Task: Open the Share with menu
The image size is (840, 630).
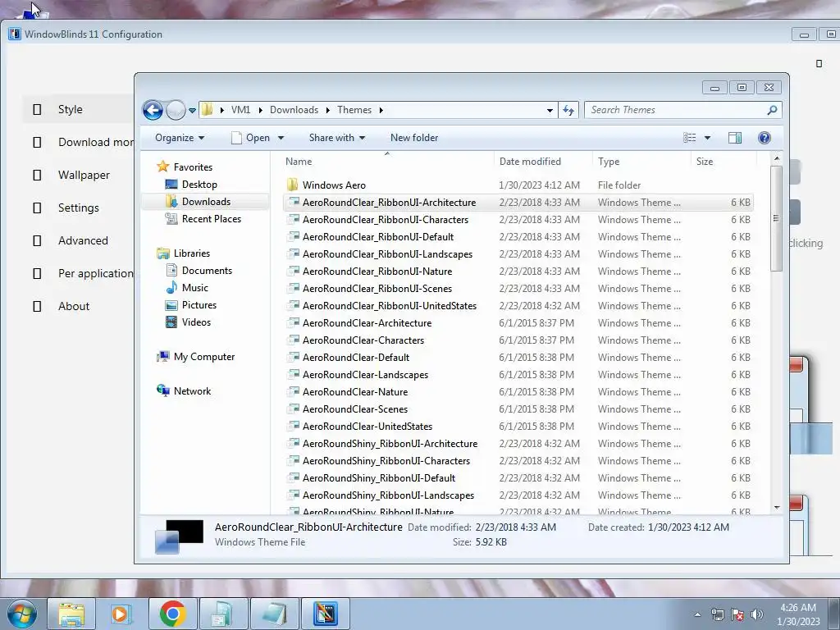Action: click(337, 138)
